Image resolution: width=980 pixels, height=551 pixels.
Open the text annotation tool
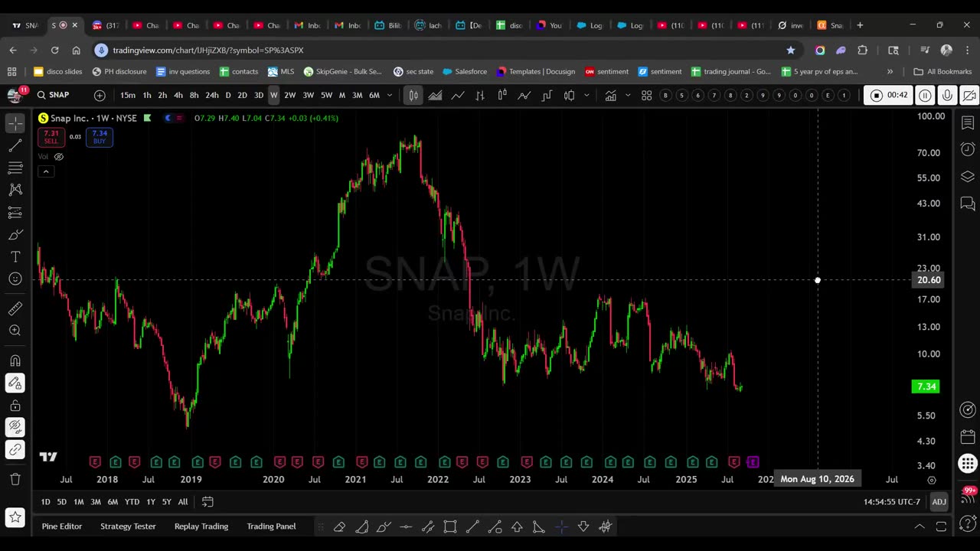click(15, 257)
